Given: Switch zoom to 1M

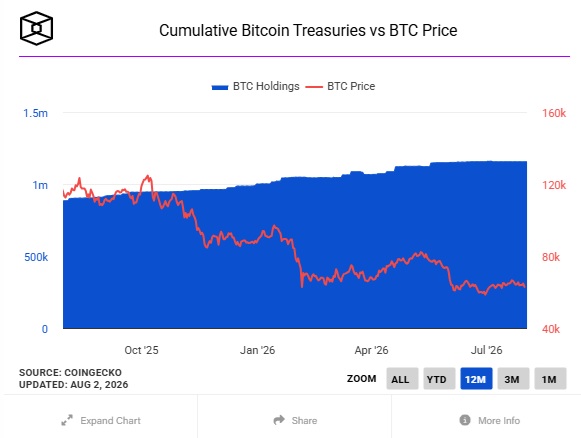Looking at the screenshot, I should click(550, 379).
